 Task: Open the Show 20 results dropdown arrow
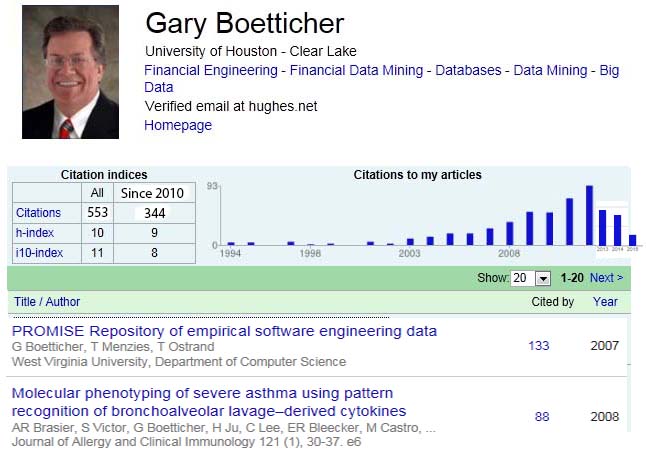pyautogui.click(x=543, y=279)
